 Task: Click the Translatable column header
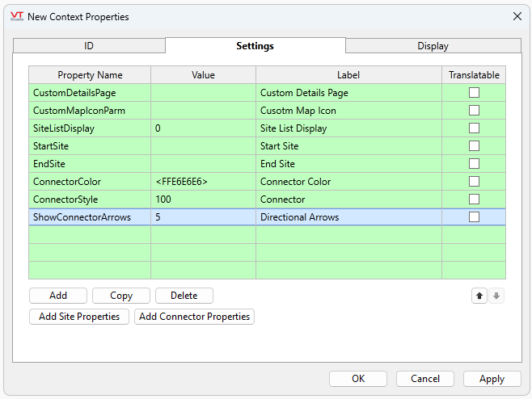[474, 75]
